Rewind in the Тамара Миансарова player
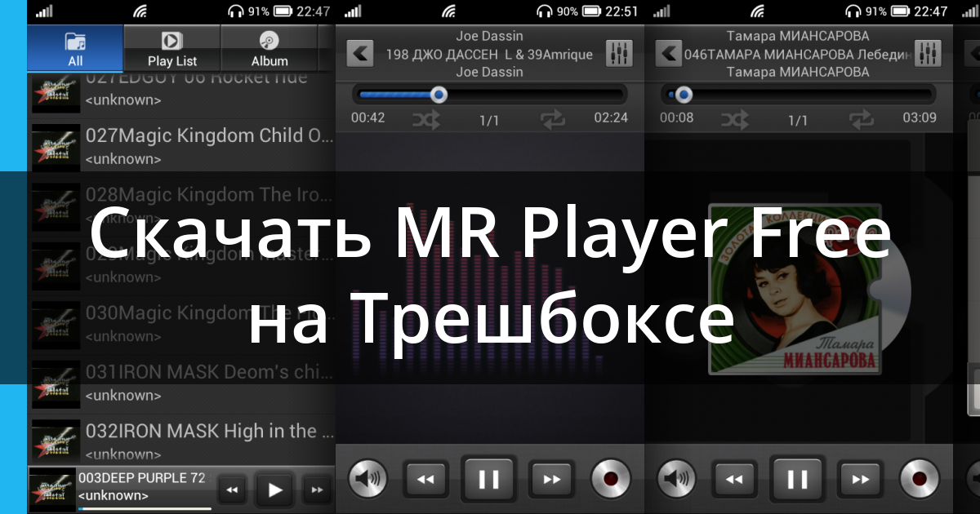 735,479
